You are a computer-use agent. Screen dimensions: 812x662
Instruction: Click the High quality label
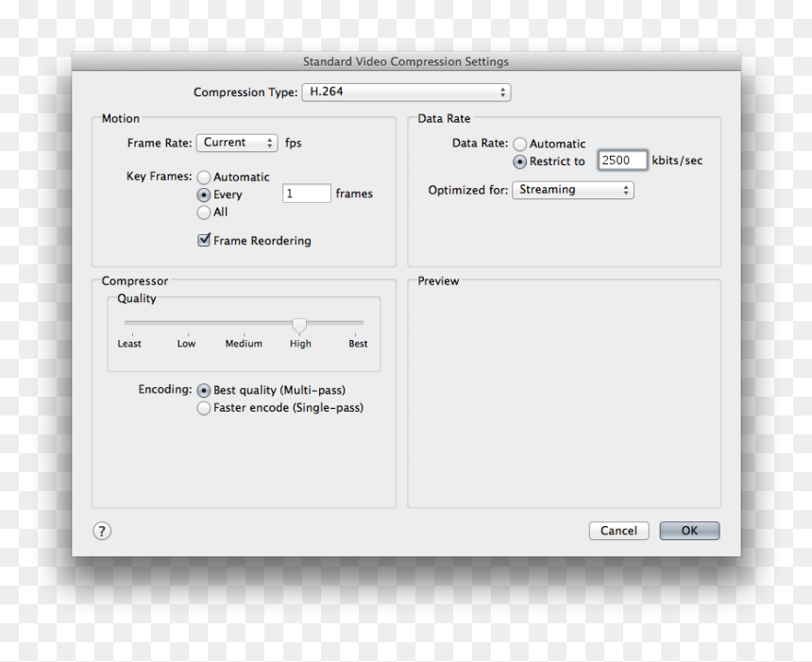point(300,344)
